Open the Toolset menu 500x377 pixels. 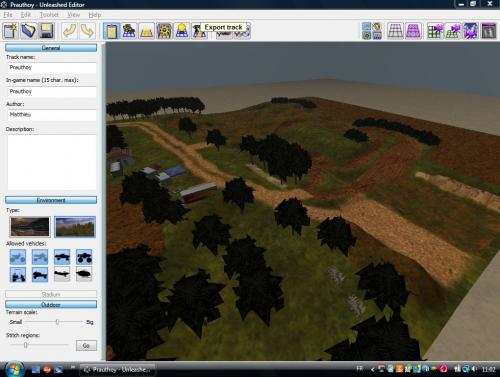tap(49, 15)
